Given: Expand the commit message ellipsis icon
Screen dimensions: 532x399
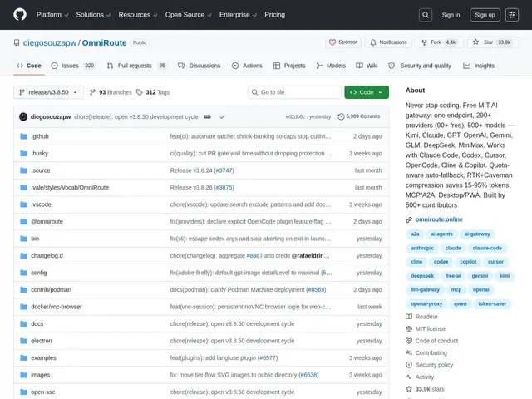Looking at the screenshot, I should point(207,116).
